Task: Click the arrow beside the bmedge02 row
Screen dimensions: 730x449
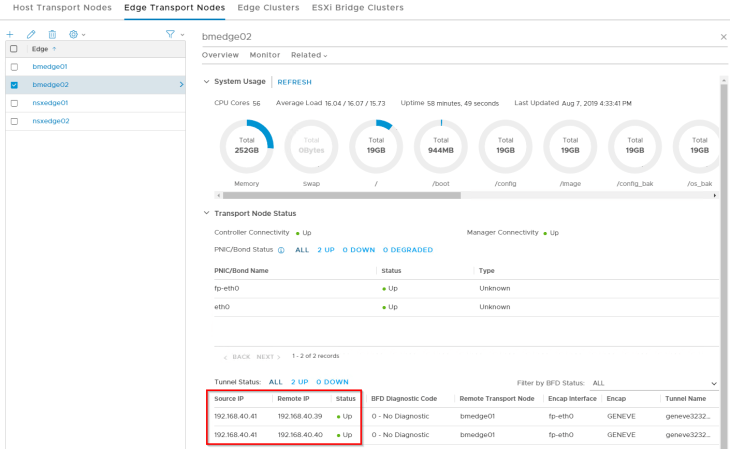Action: point(181,85)
